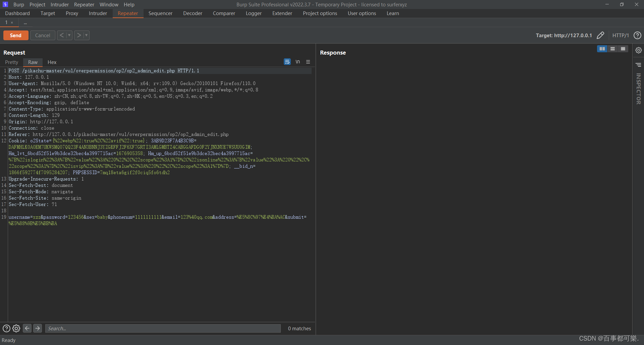
Task: Open the history-back dropdown arrow
Action: click(69, 35)
